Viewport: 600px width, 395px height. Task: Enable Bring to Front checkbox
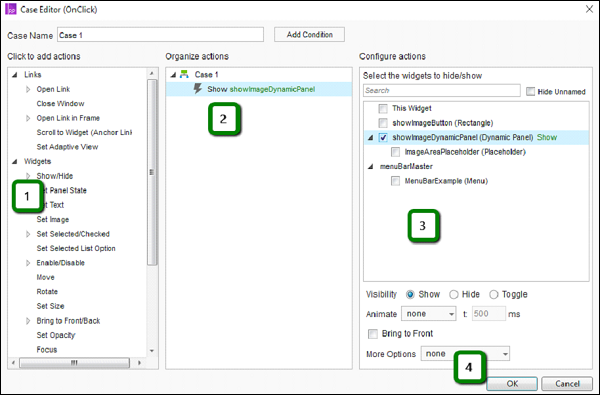point(373,334)
